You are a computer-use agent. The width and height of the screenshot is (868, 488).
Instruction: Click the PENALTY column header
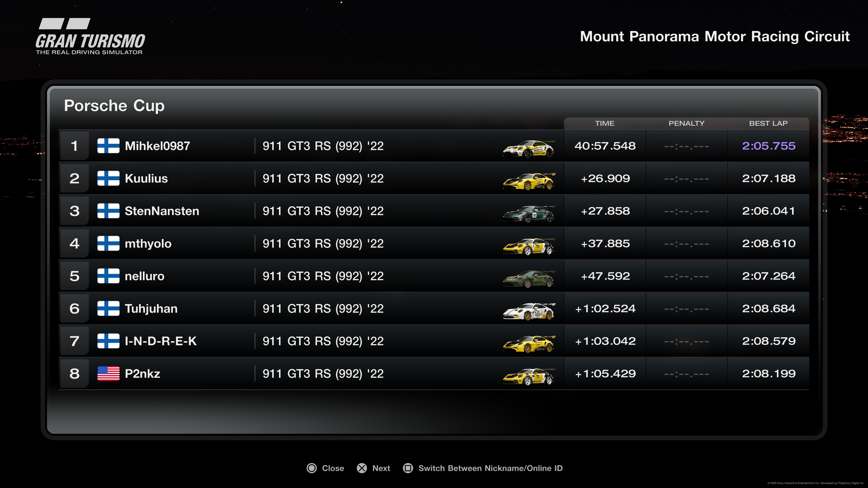[686, 123]
